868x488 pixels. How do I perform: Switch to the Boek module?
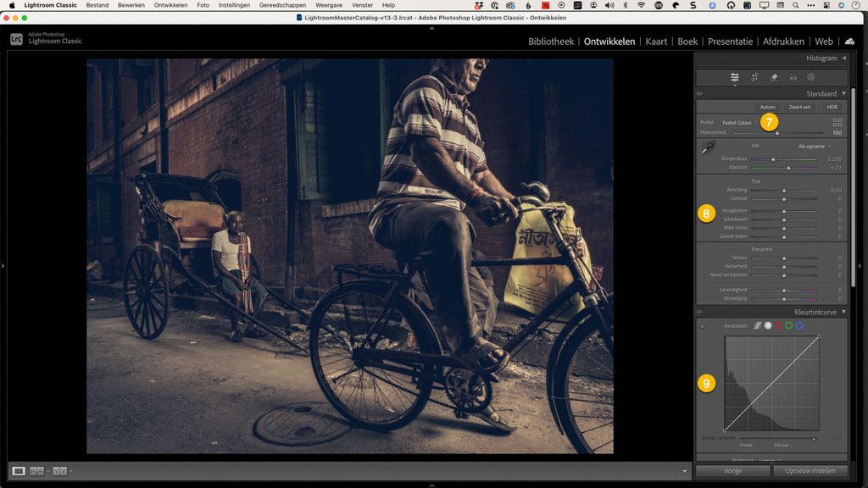click(x=687, y=42)
